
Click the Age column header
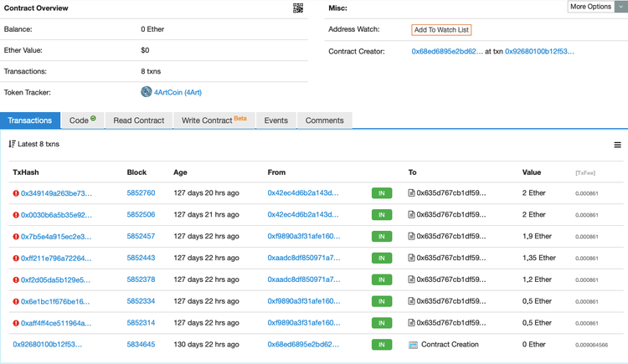click(180, 172)
